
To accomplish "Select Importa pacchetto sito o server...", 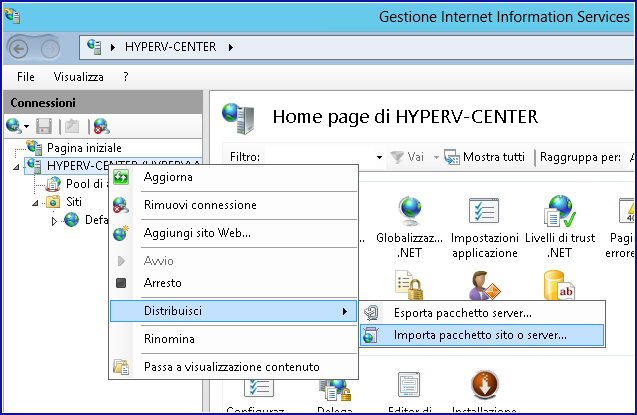I will tap(483, 335).
